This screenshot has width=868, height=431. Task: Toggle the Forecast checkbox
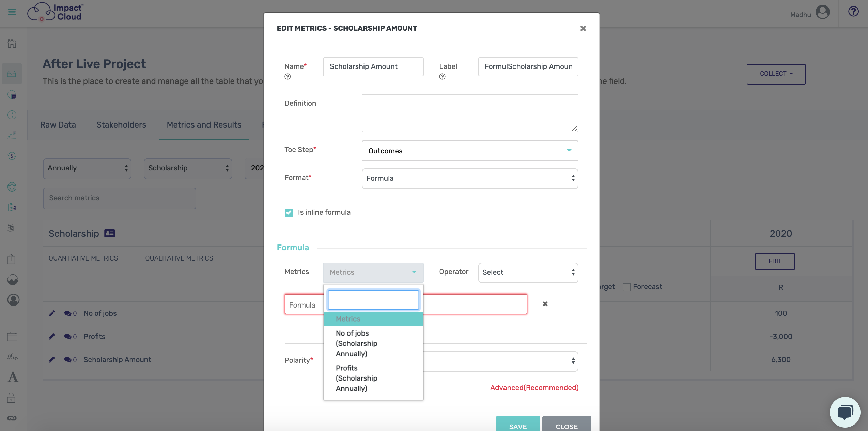point(626,287)
